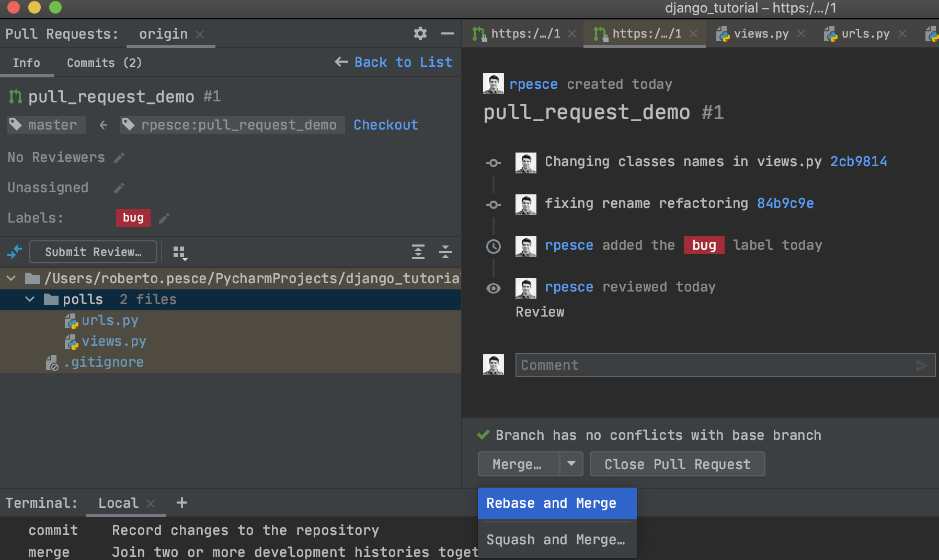939x560 pixels.
Task: Click the 'Unassigned' text
Action: click(48, 188)
